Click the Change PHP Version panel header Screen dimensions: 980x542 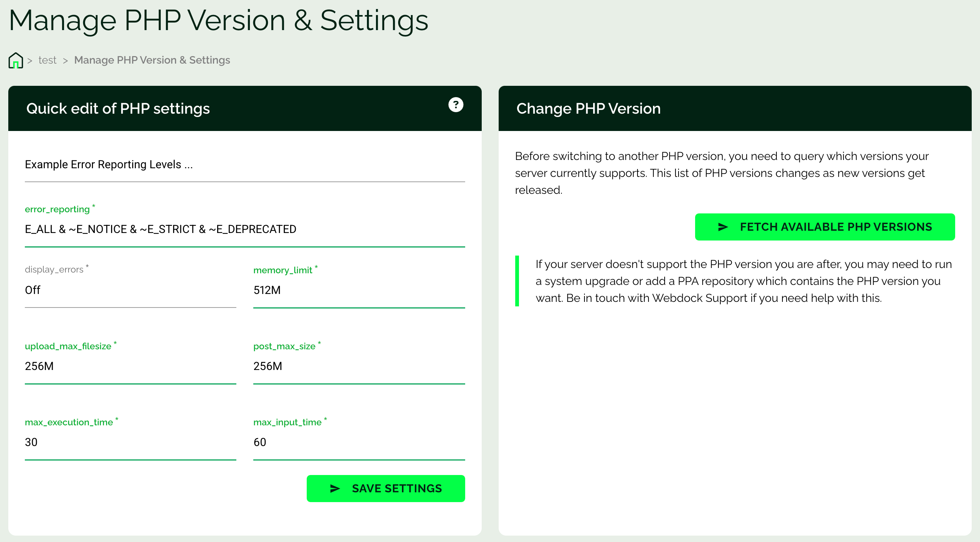click(x=588, y=109)
